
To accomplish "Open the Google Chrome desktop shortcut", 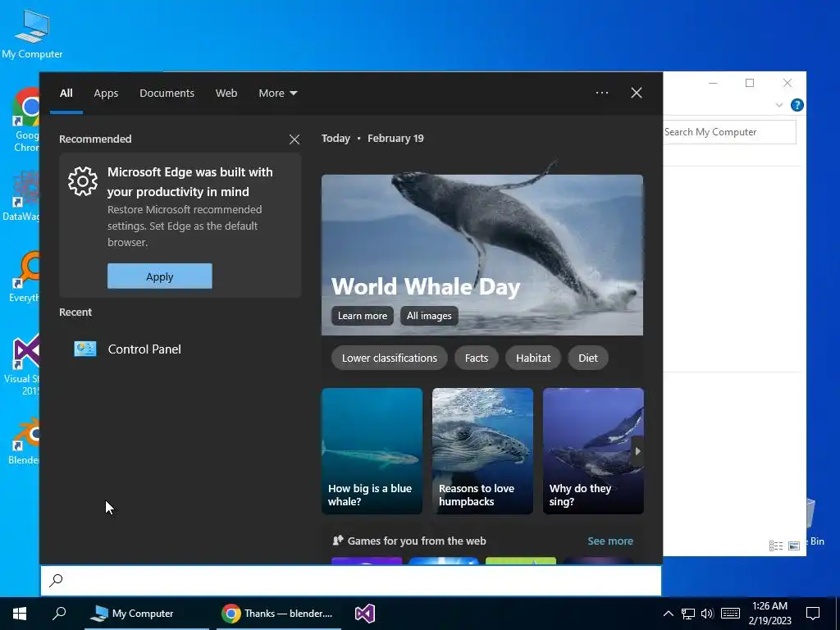I will click(25, 120).
